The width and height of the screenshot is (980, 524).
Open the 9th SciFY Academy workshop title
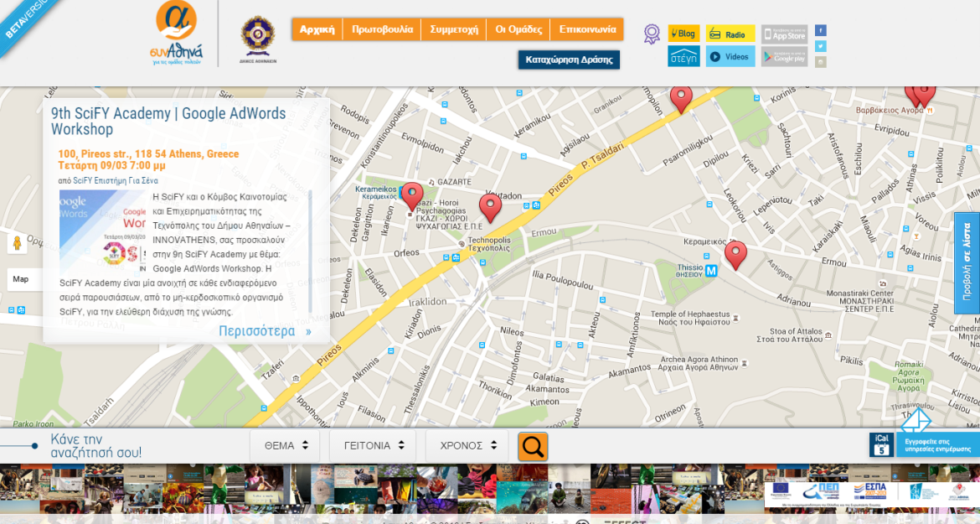coord(168,122)
